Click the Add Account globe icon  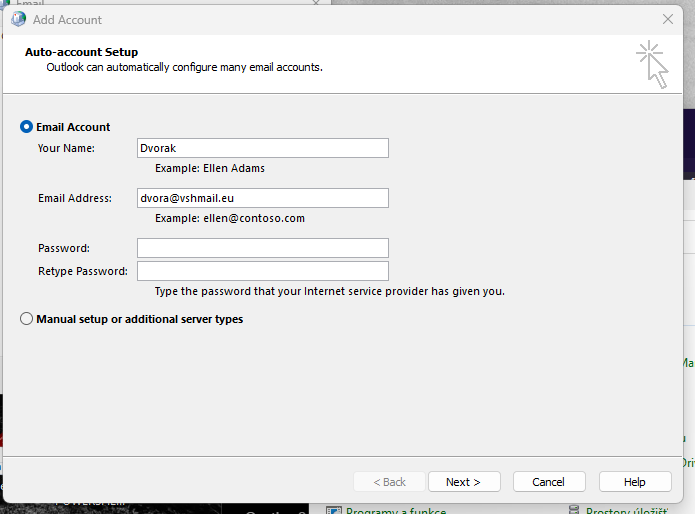18,19
